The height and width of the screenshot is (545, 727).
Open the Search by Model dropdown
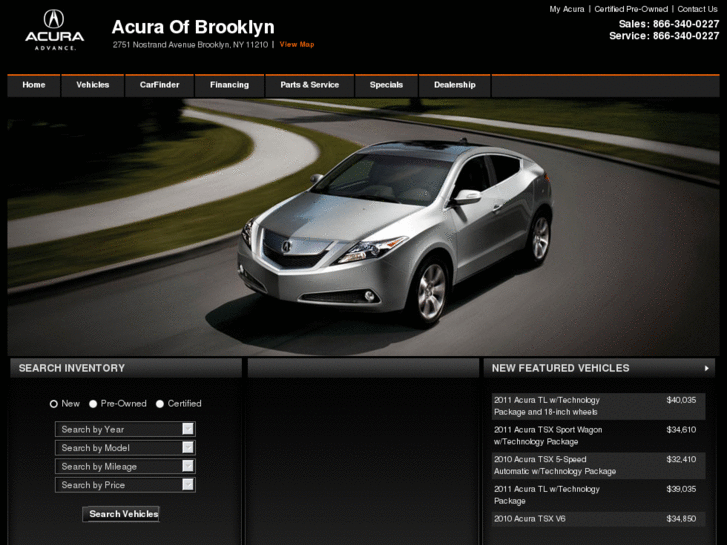coord(125,448)
